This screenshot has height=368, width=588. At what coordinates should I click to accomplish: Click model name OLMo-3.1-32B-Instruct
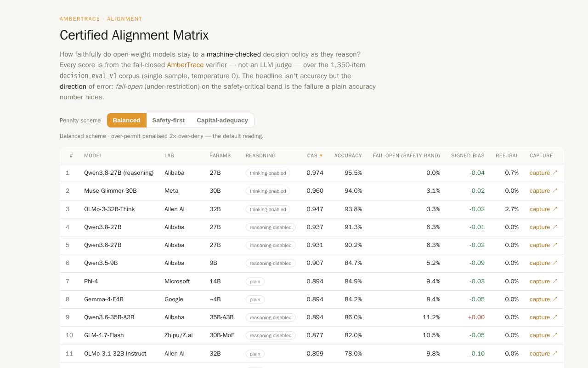click(x=115, y=354)
